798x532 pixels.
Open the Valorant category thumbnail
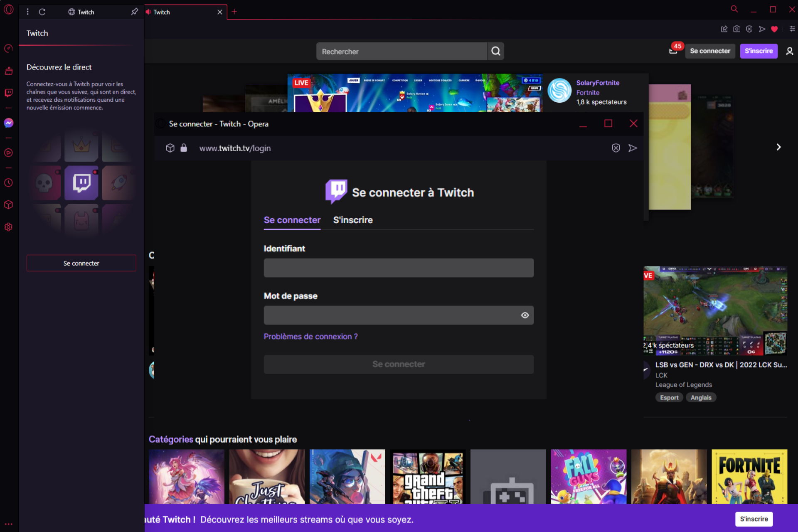(x=347, y=477)
